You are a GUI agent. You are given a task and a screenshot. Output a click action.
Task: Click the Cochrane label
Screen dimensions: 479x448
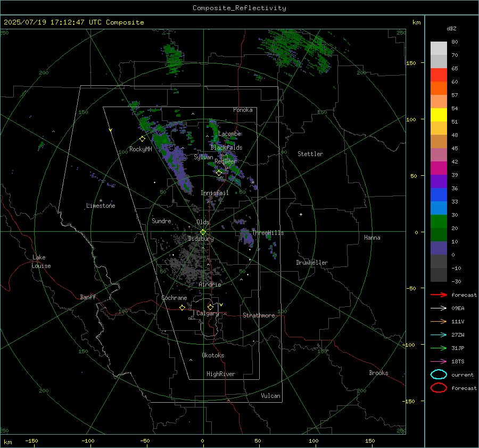pos(174,298)
